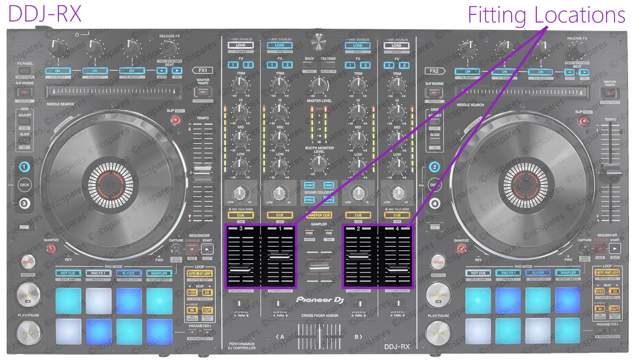
Task: Click the left deck SHIFT button
Action: tap(24, 227)
